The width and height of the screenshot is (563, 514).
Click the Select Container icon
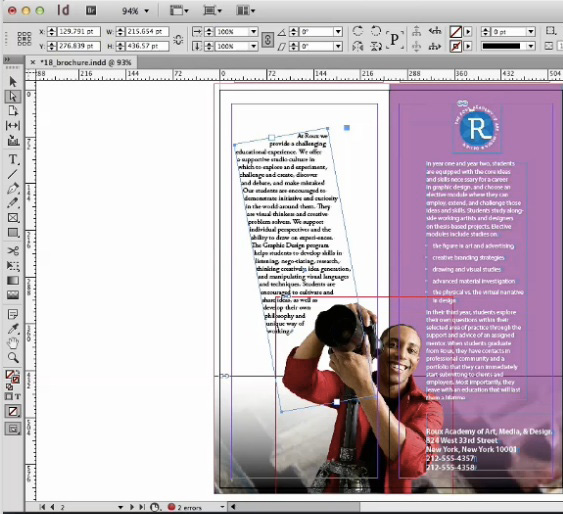tap(417, 31)
